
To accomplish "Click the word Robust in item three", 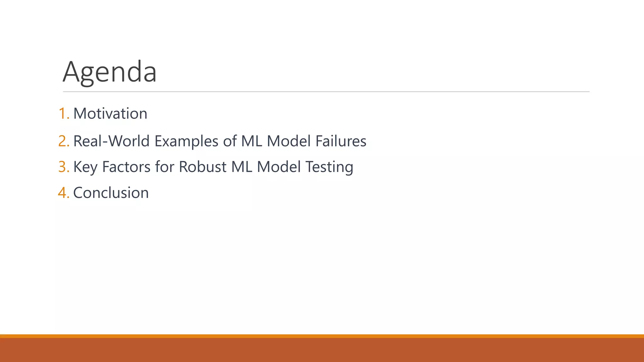I will click(x=203, y=167).
